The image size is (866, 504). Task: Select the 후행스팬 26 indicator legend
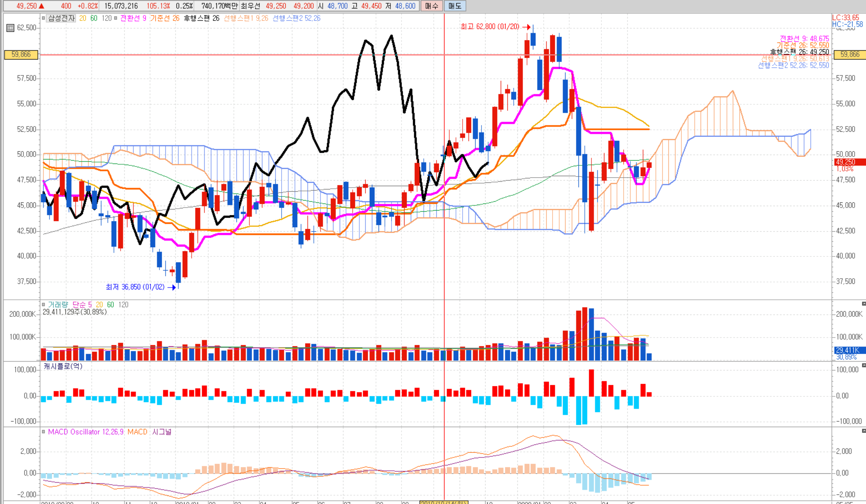point(201,18)
